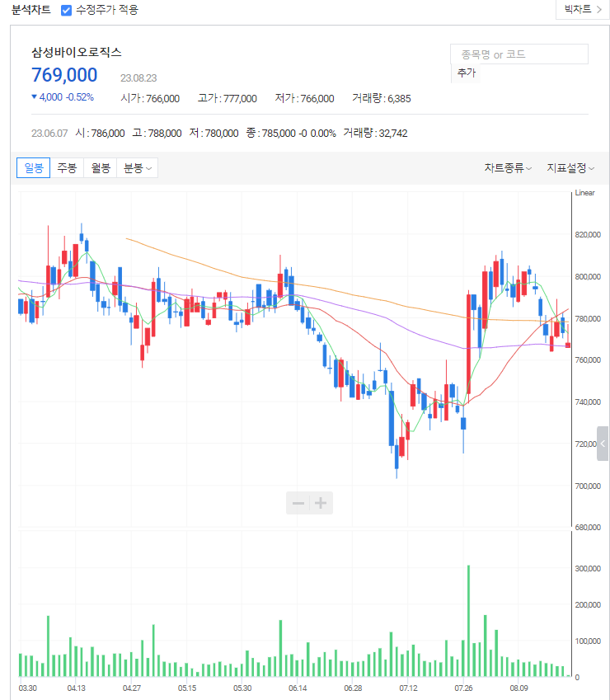This screenshot has height=700, width=610.
Task: Zoom in chart with plus button
Action: tap(321, 503)
